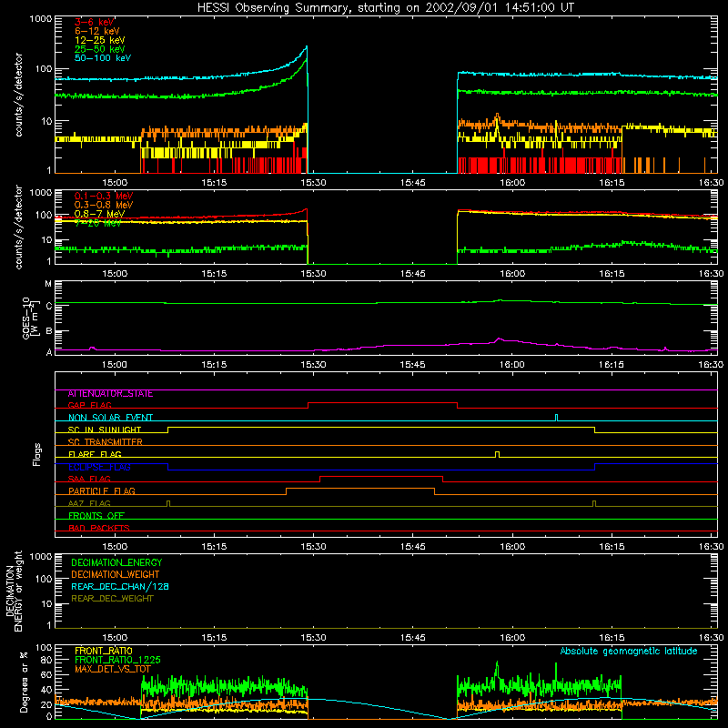Click the vertical Flags axis title
The image size is (728, 728).
[x=37, y=454]
